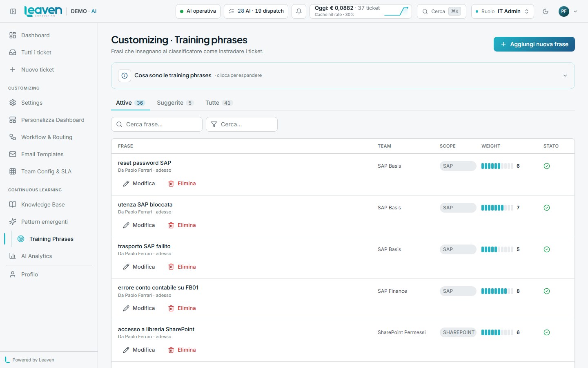Click weight bar for reset password SAP
The image size is (588, 368).
pyautogui.click(x=497, y=166)
